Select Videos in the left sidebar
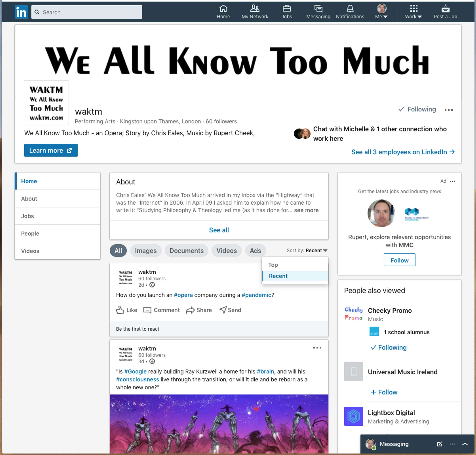476x455 pixels. pyautogui.click(x=57, y=251)
